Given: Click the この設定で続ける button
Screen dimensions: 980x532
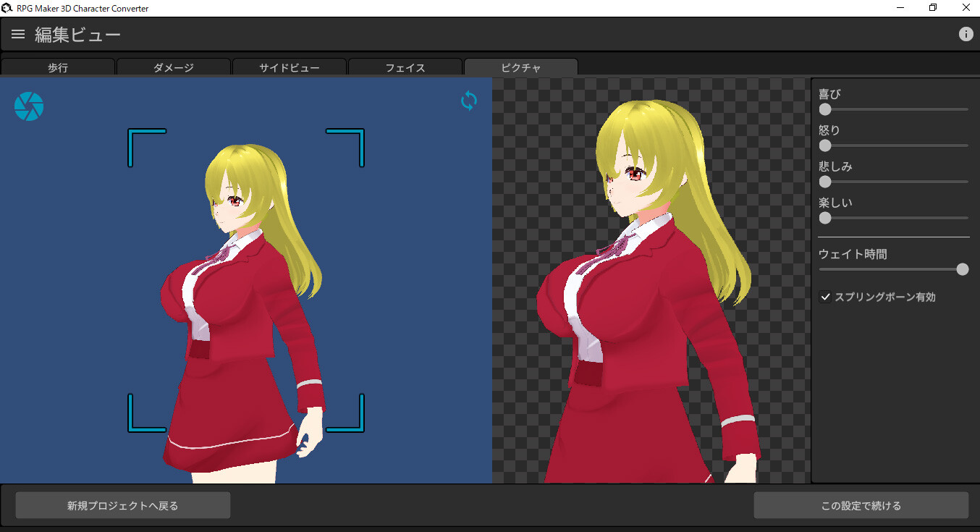Looking at the screenshot, I should pyautogui.click(x=860, y=504).
